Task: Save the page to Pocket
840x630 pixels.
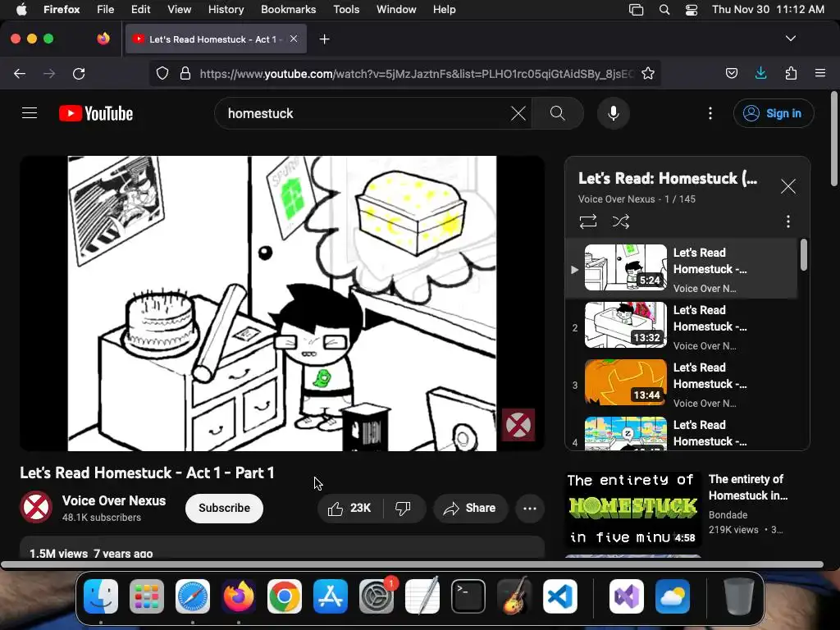Action: tap(732, 73)
